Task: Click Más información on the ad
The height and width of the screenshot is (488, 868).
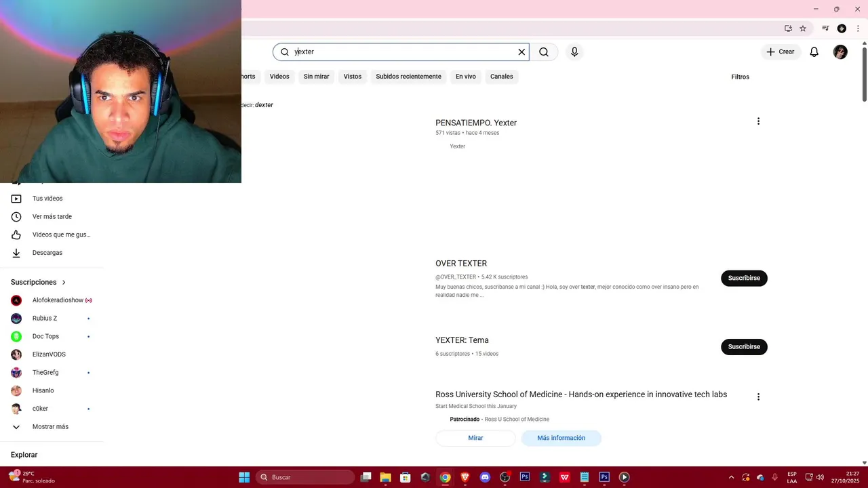Action: point(561,438)
